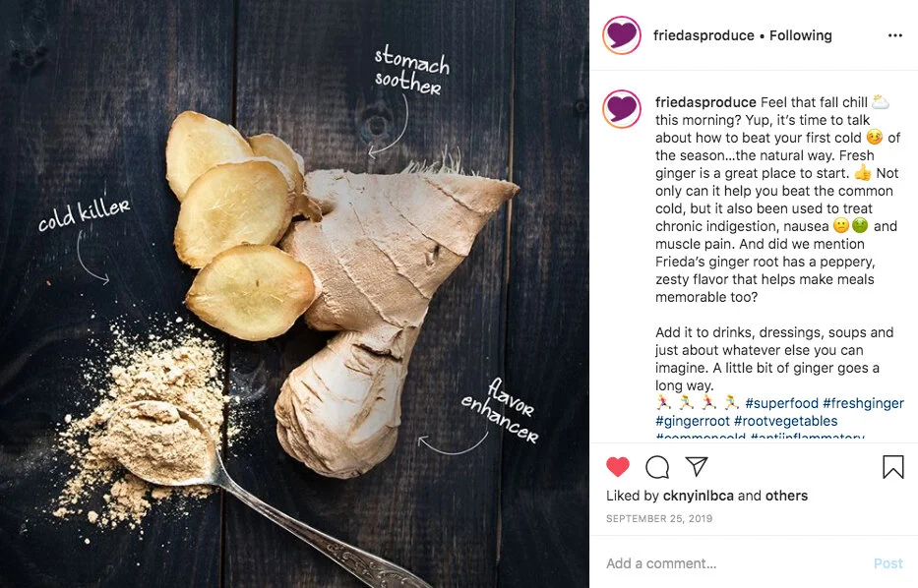Open the September 25, 2019 timestamp
The width and height of the screenshot is (918, 588).
[x=659, y=518]
